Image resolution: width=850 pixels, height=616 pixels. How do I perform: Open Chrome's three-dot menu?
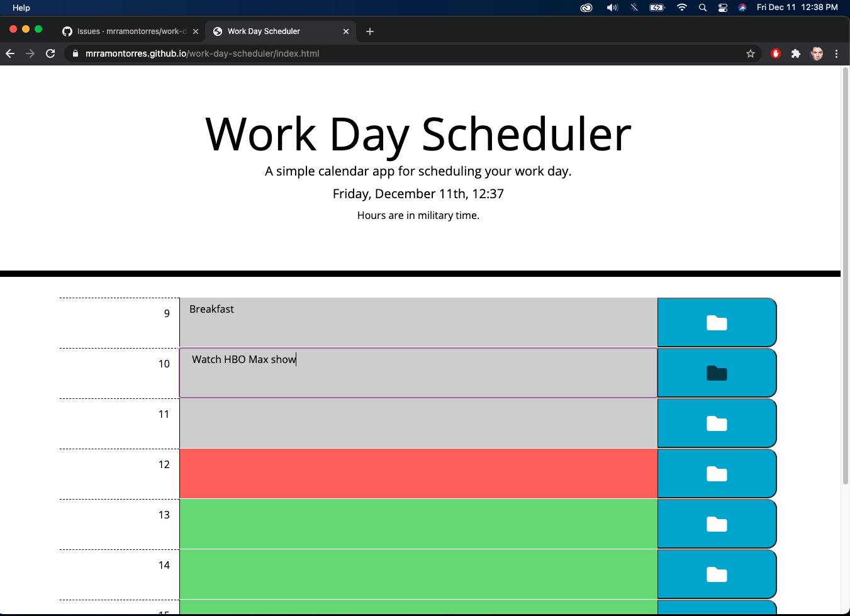(x=836, y=53)
